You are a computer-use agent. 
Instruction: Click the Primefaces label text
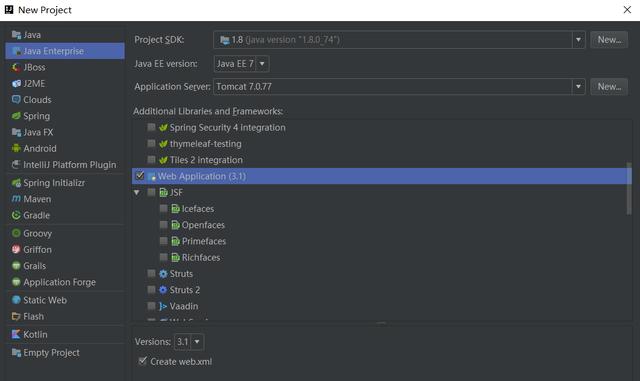point(204,241)
